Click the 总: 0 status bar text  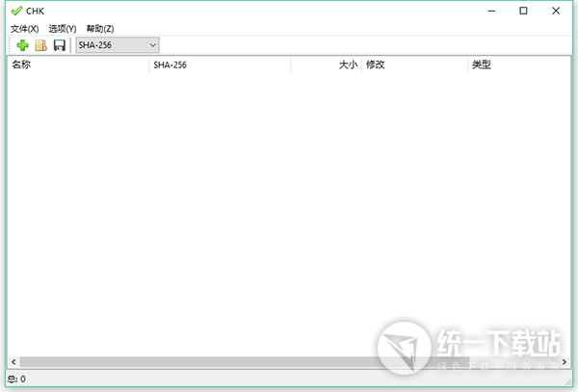click(x=16, y=379)
